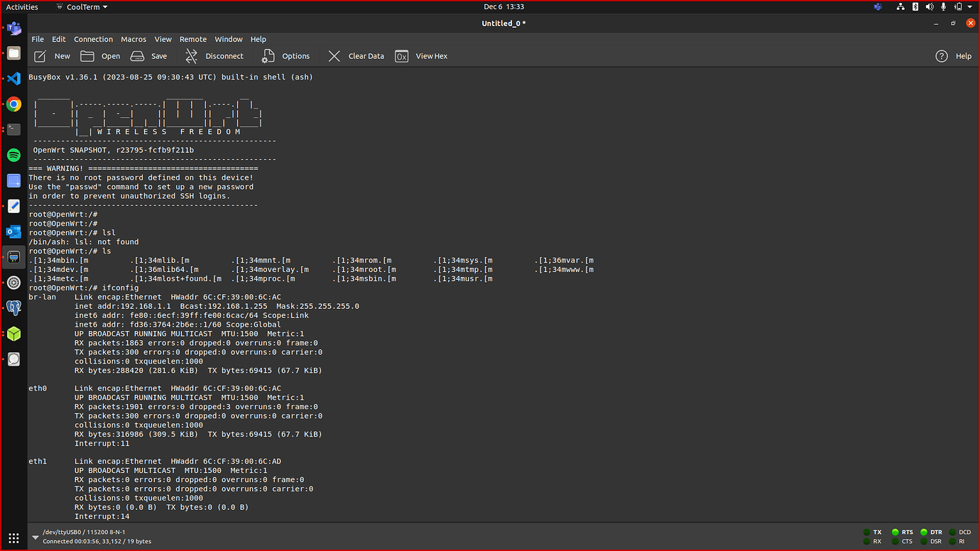980x551 pixels.
Task: Toggle the RTS signal indicator
Action: coord(894,532)
